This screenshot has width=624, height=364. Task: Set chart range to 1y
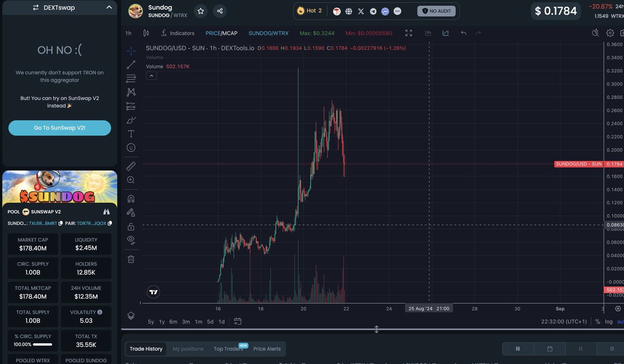pos(162,321)
